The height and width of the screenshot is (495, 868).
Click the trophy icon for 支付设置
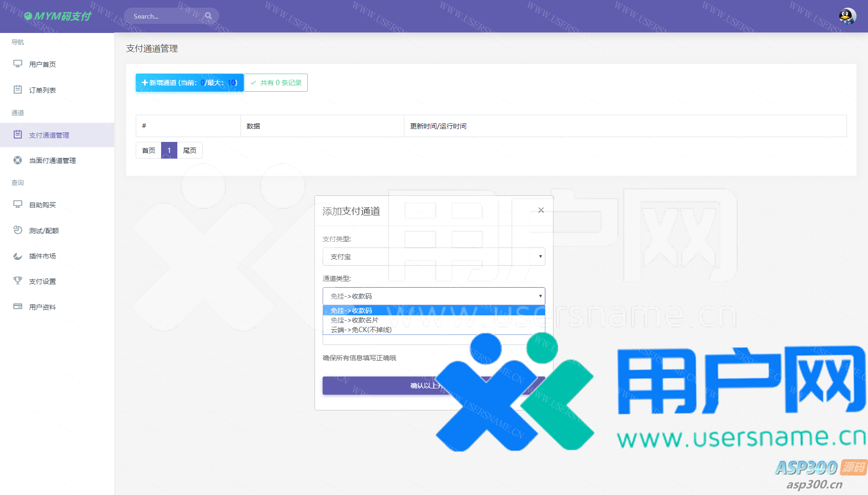[18, 281]
